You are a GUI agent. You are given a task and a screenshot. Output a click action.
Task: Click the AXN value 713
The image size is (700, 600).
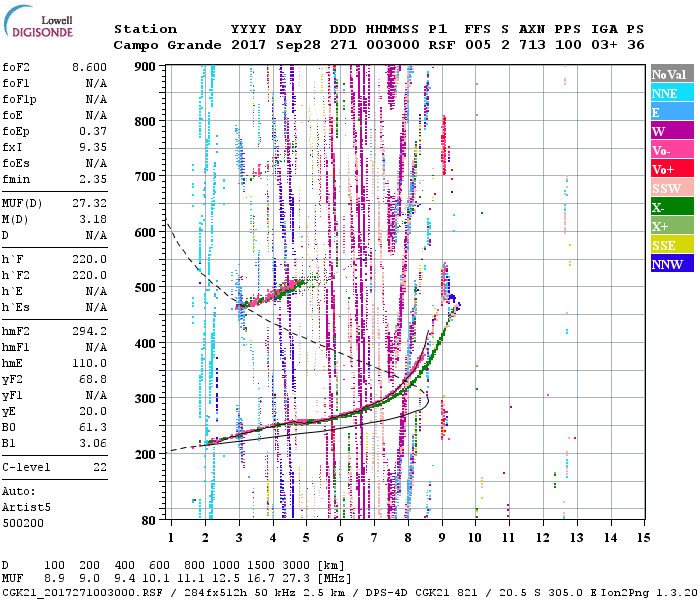(532, 45)
